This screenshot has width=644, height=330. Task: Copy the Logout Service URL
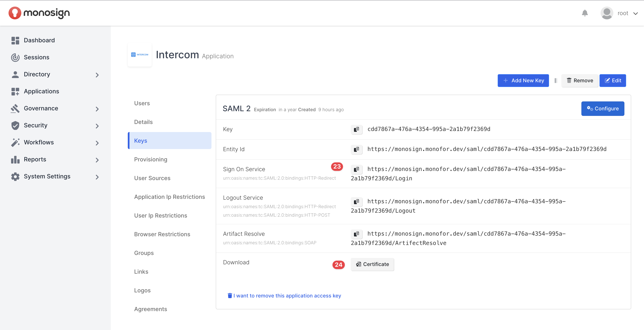coord(356,201)
